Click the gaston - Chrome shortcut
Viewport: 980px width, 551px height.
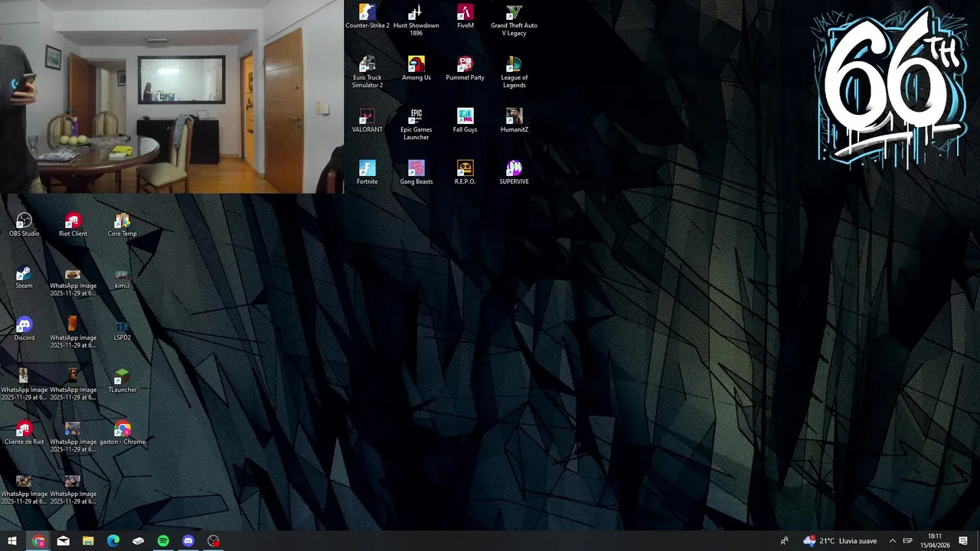pyautogui.click(x=122, y=433)
